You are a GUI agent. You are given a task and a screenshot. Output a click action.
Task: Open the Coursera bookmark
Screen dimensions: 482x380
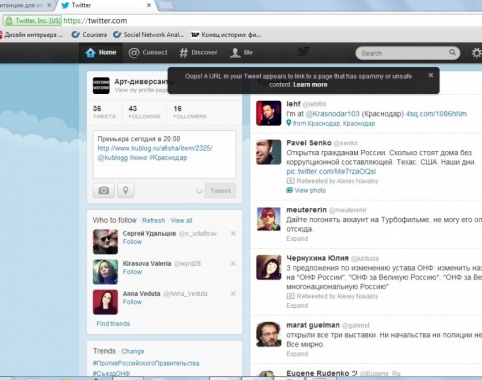[x=90, y=35]
